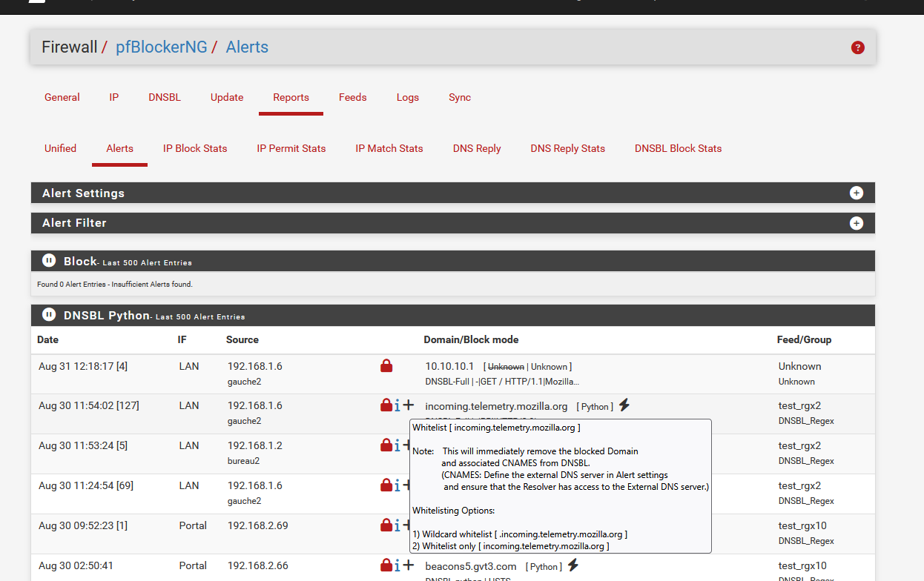Switch to the Logs tab
The image size is (924, 581).
point(408,97)
